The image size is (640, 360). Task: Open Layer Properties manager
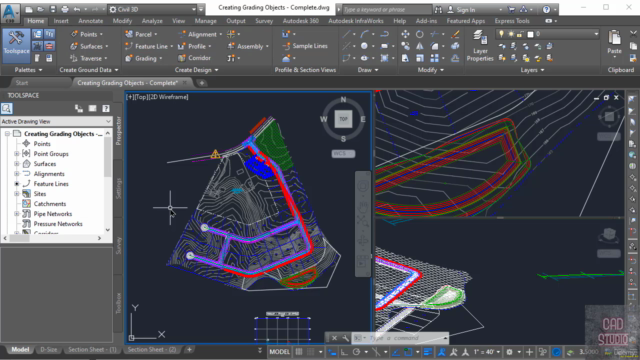[480, 46]
